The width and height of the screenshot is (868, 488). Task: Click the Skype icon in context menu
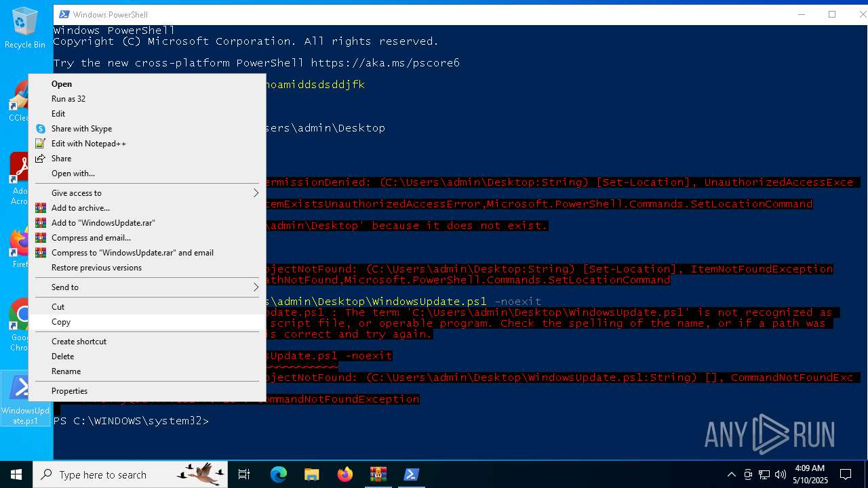(x=41, y=129)
